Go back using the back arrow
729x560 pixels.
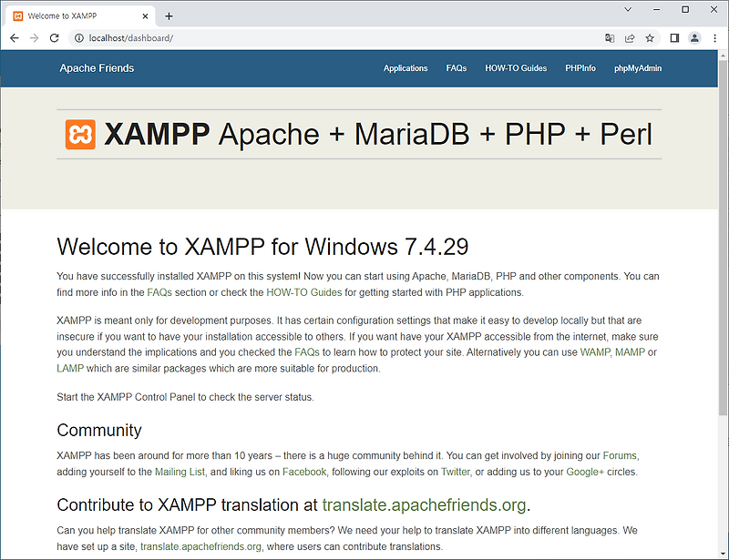click(x=15, y=39)
